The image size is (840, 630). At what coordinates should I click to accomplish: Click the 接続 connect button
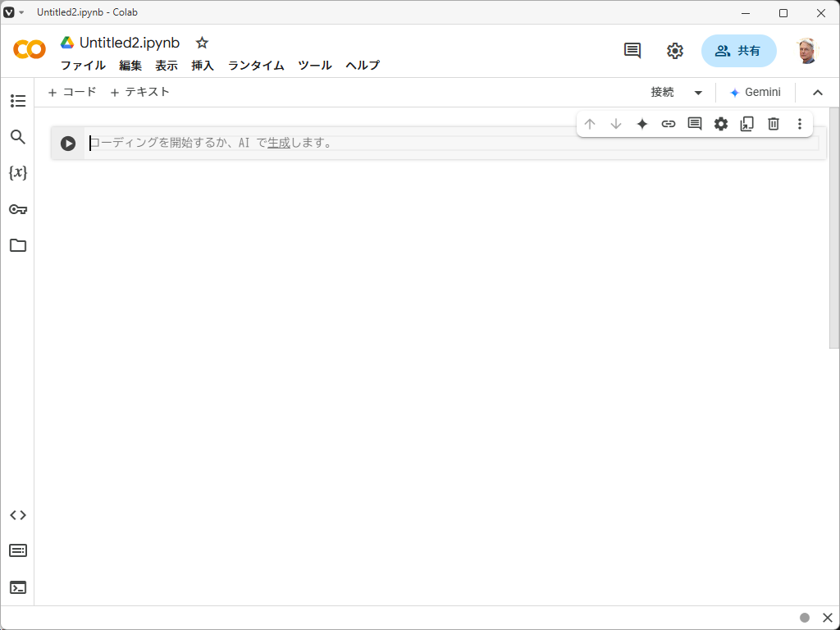pyautogui.click(x=662, y=92)
